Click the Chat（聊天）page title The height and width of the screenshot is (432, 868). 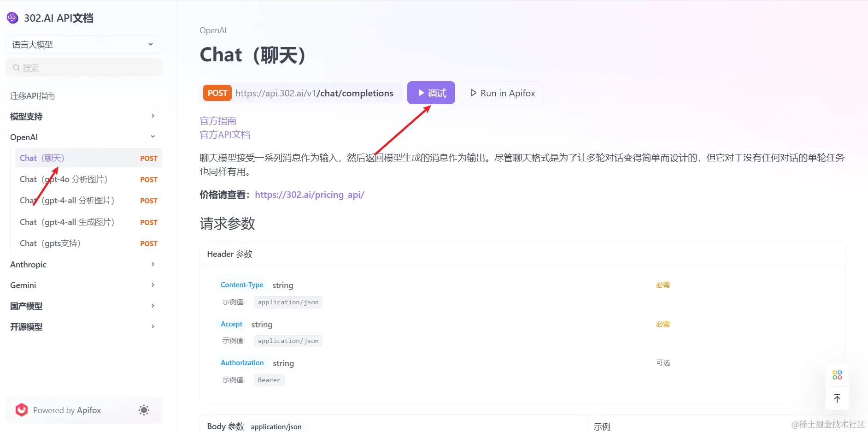tap(252, 55)
